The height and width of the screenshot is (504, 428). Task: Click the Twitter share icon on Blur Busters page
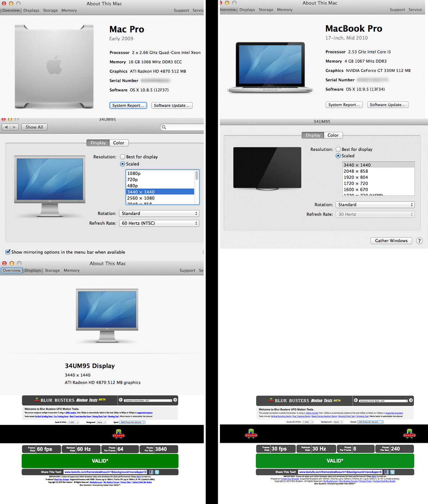pos(157,472)
